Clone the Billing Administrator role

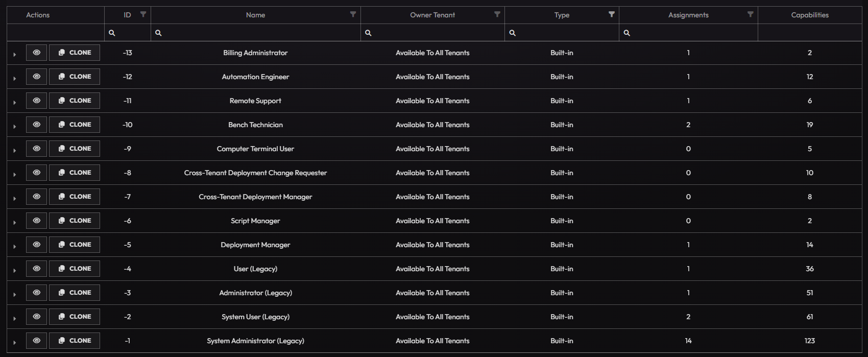[x=75, y=53]
